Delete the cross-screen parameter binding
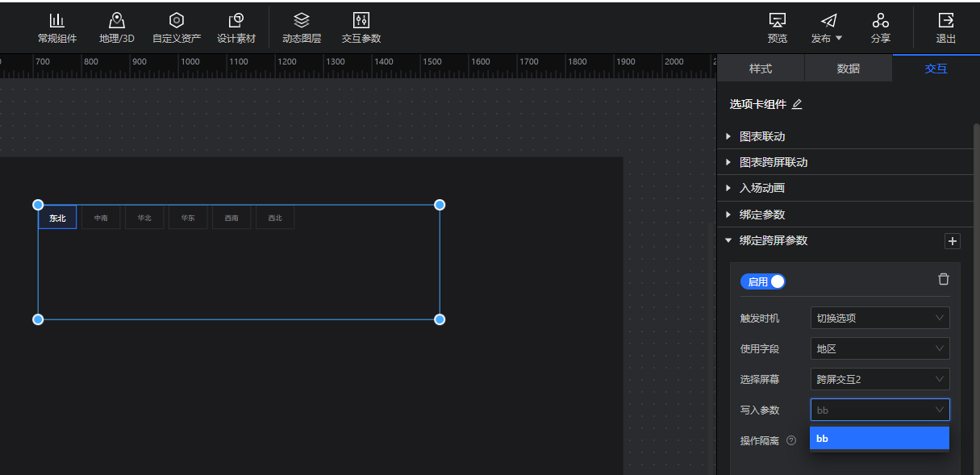 coord(943,279)
